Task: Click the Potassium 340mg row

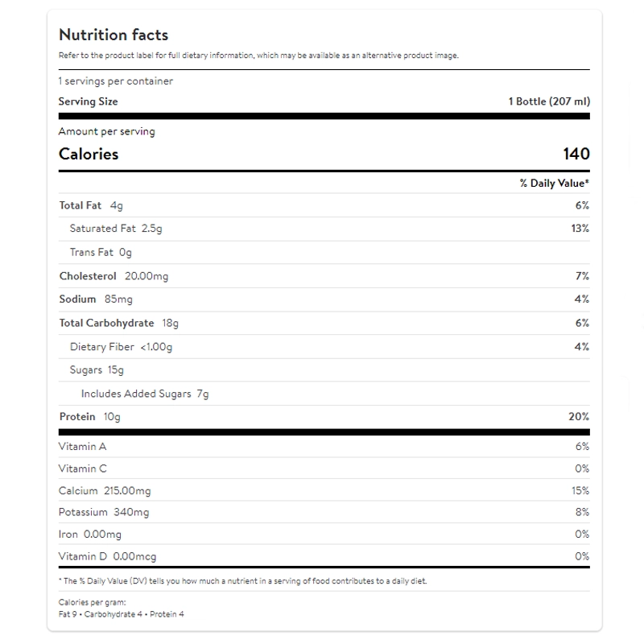Action: pos(104,512)
